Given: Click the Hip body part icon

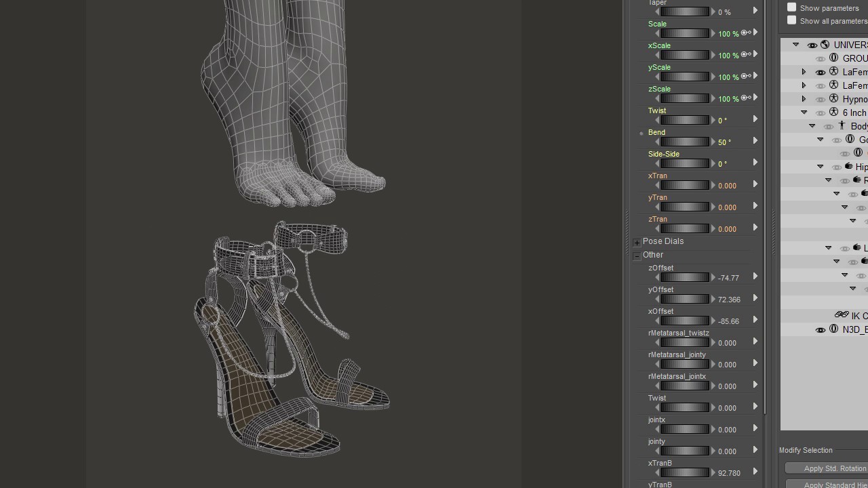Looking at the screenshot, I should (849, 167).
